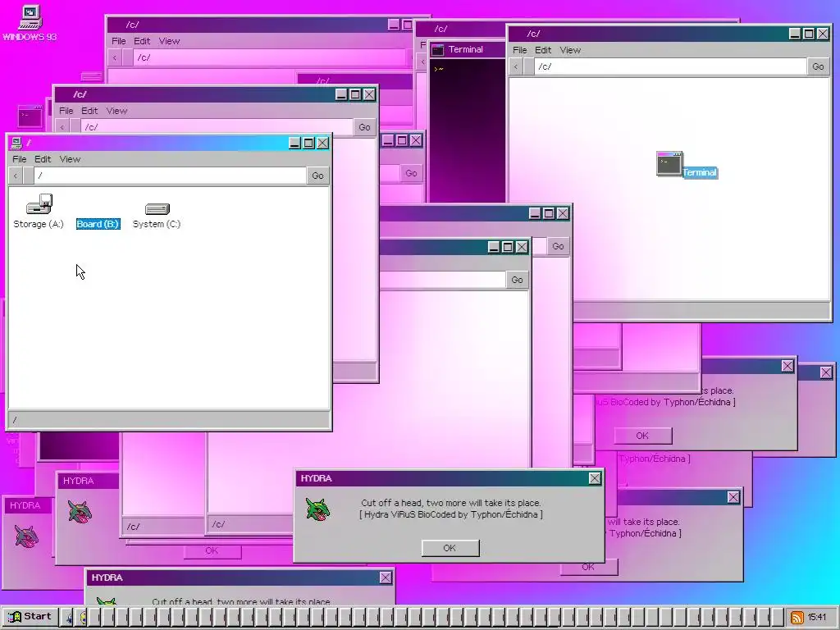
Task: Open the Edit menu in the '/' window
Action: click(x=43, y=159)
